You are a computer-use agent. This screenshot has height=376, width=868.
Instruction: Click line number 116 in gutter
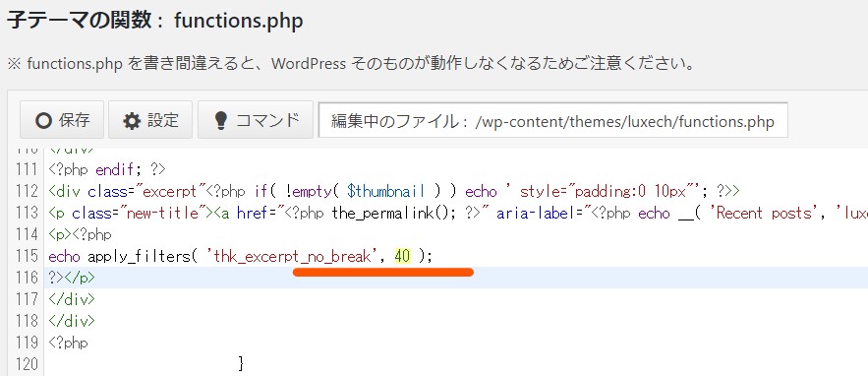tap(28, 278)
